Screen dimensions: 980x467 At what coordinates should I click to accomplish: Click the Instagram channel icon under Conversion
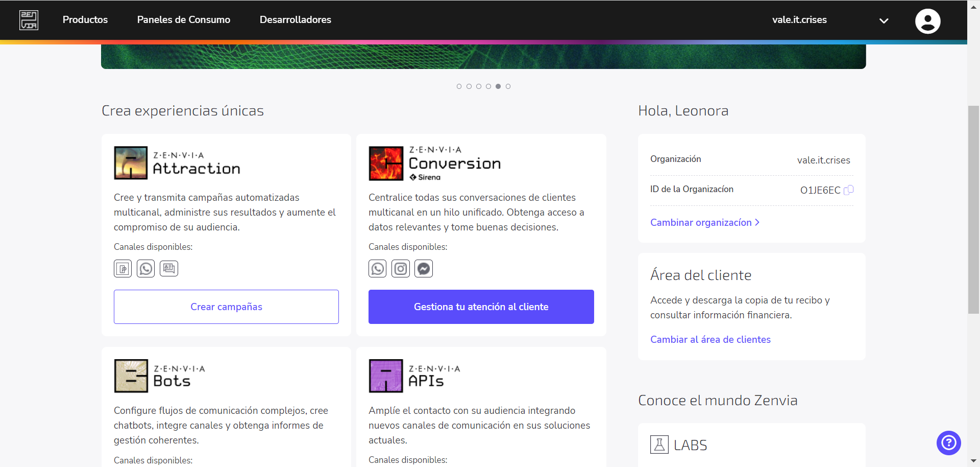pos(401,268)
